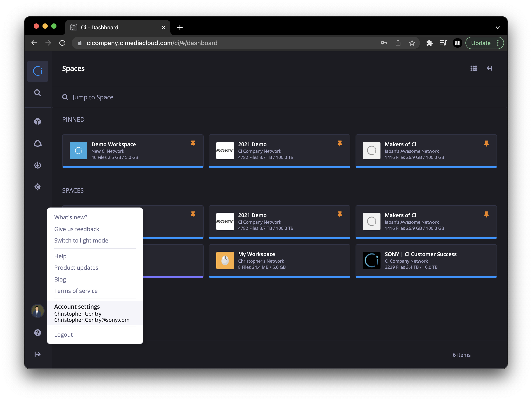
Task: Open SONY | Ci Customer Success space
Action: pyautogui.click(x=426, y=261)
